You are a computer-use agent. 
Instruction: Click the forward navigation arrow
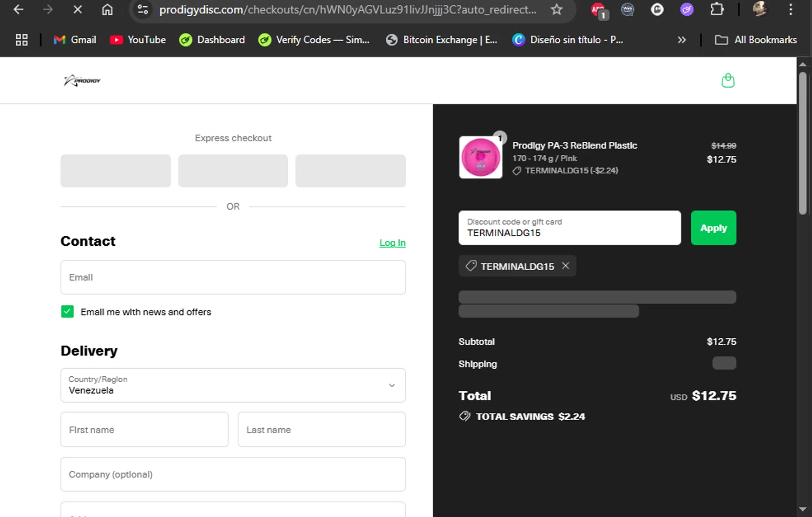(x=48, y=10)
